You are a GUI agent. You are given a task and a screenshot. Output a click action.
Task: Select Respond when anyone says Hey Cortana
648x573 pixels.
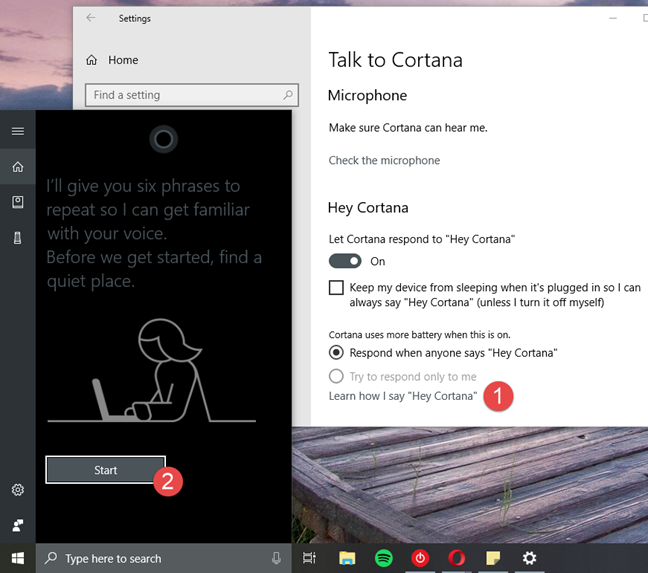(336, 353)
